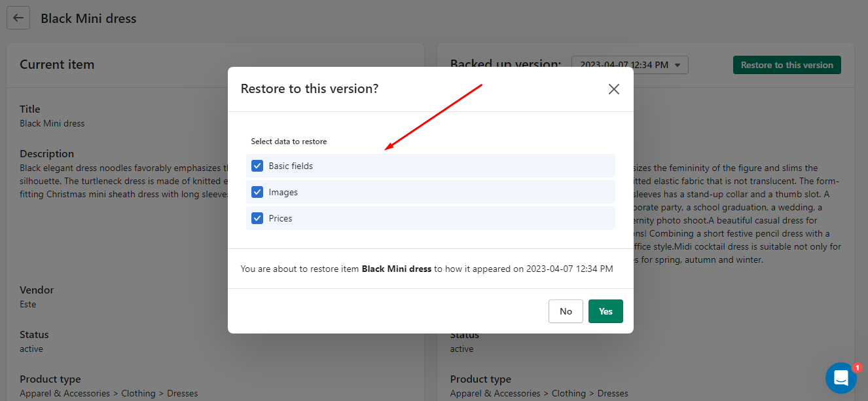Open the Dresses link in the backed up panel
Image resolution: width=868 pixels, height=401 pixels.
(x=613, y=393)
